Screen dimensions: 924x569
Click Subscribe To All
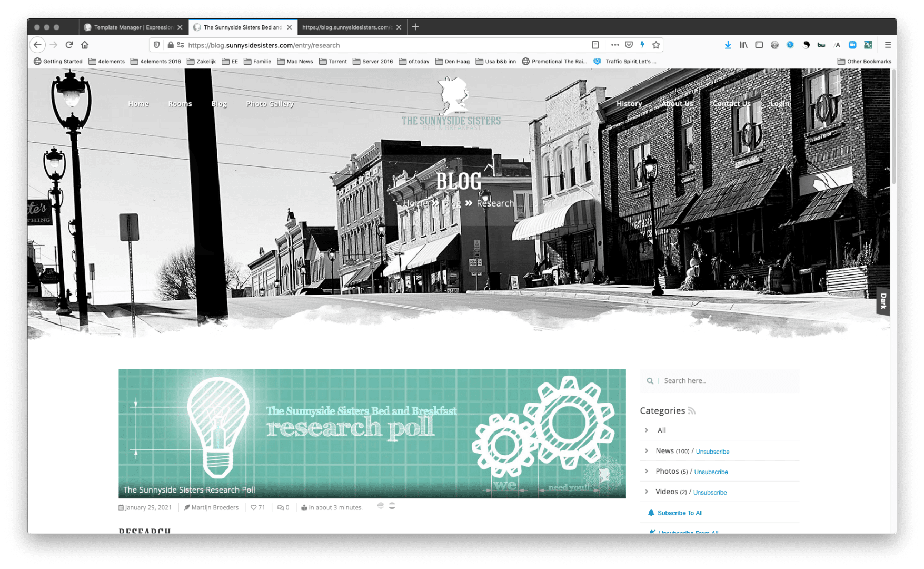(x=680, y=513)
